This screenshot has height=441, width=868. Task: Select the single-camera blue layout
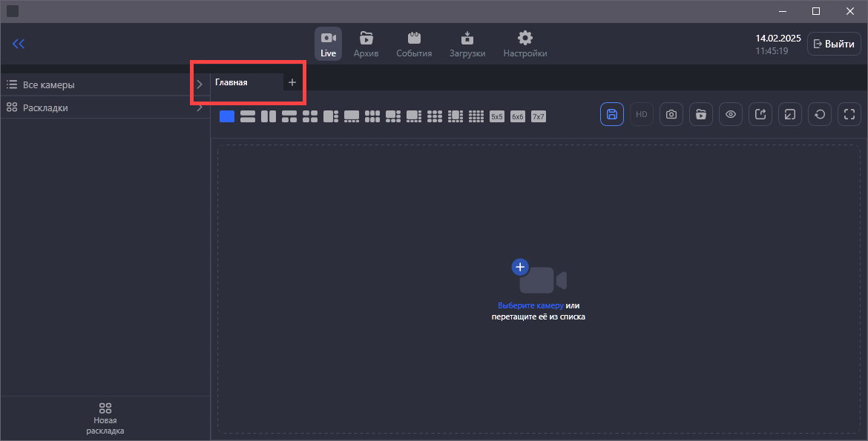(227, 116)
